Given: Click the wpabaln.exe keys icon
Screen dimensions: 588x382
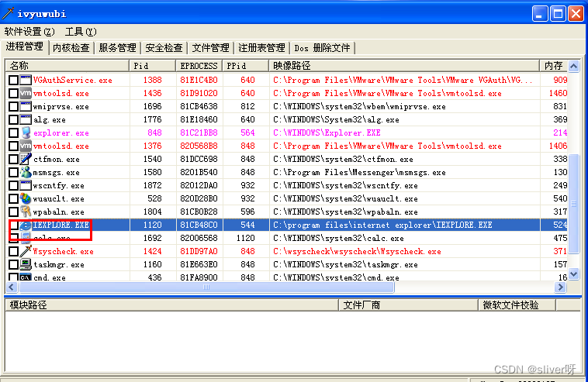Looking at the screenshot, I should 26,212.
